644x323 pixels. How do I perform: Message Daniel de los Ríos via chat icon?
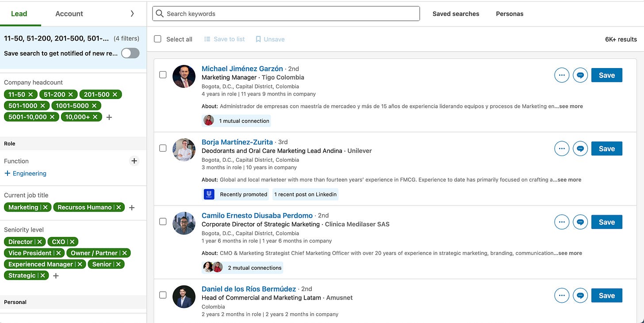click(580, 295)
